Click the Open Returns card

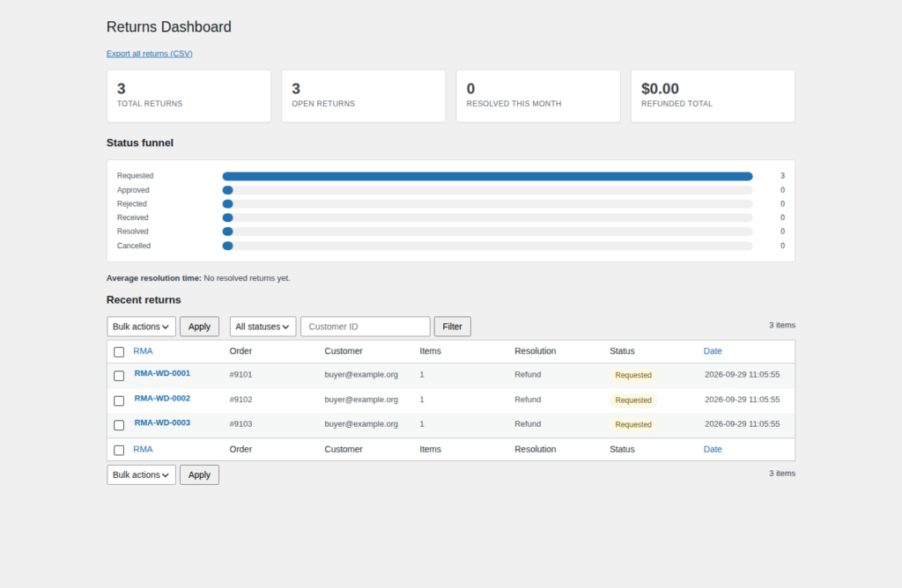point(364,96)
